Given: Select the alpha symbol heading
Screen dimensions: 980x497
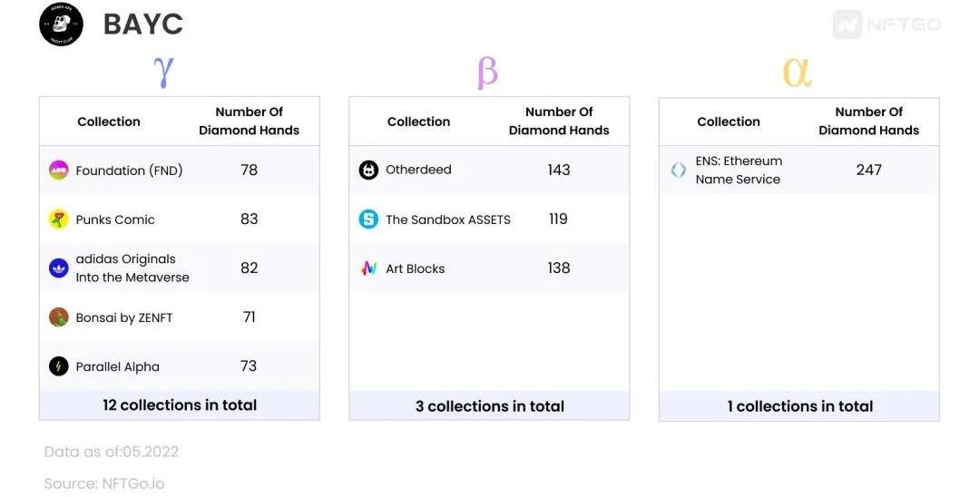Looking at the screenshot, I should pyautogui.click(x=797, y=73).
